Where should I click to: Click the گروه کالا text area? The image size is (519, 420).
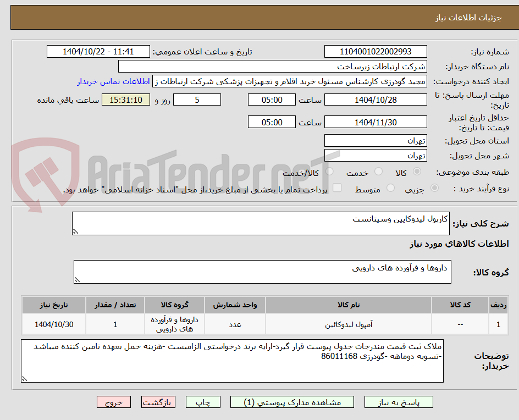[x=262, y=272]
